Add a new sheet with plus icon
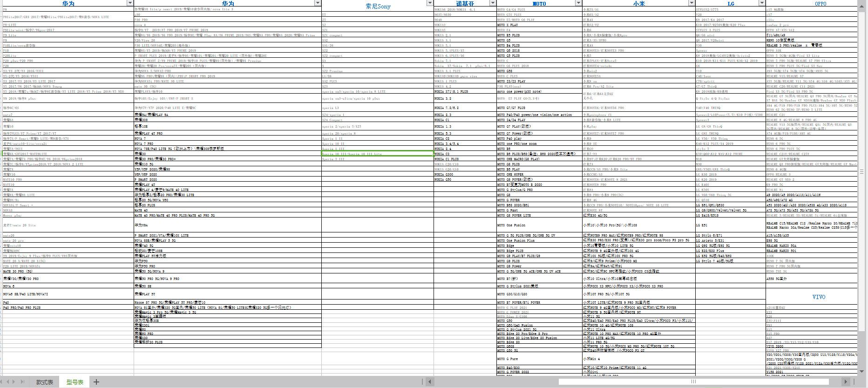 pos(96,382)
